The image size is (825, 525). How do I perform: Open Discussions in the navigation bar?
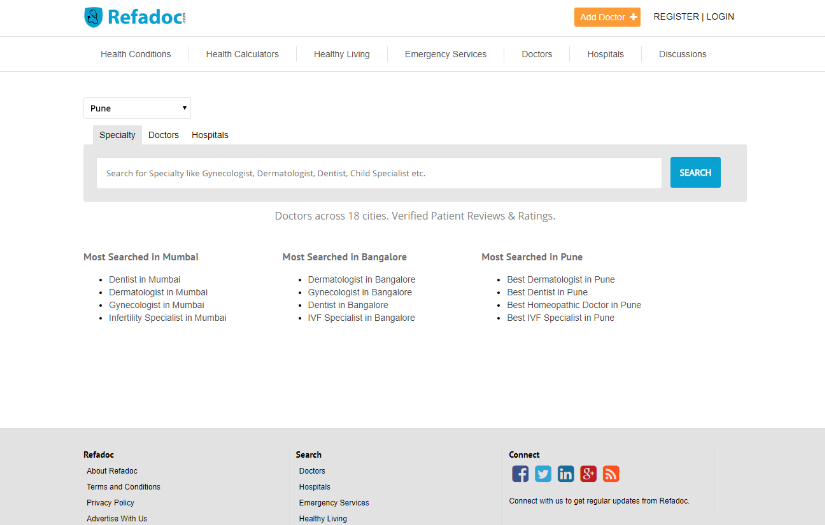tap(682, 54)
